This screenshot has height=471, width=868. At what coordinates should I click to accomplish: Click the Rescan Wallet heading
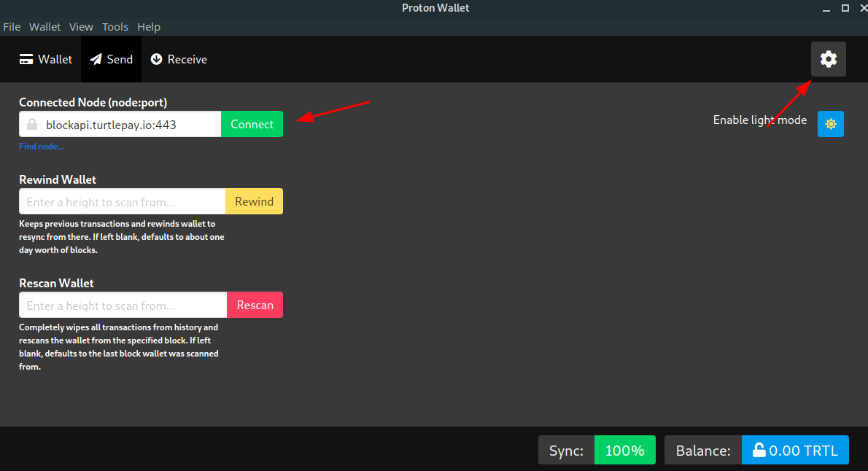coord(56,284)
